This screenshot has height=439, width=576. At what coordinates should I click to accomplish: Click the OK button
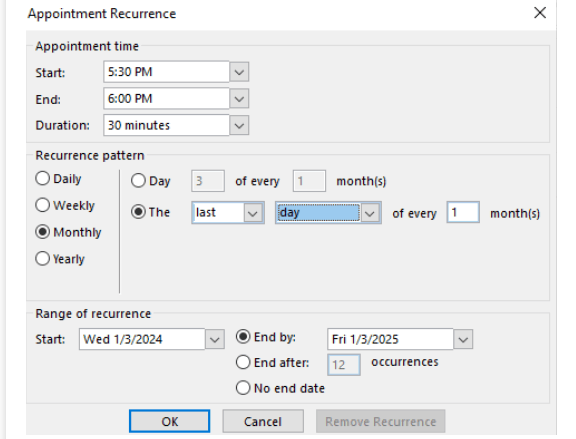(169, 421)
